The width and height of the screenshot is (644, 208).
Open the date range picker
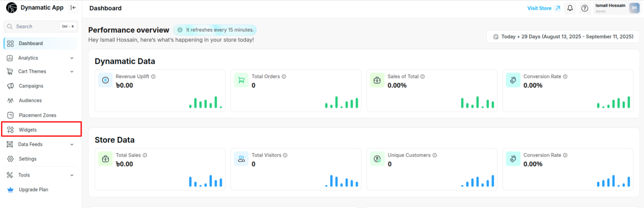pos(563,37)
